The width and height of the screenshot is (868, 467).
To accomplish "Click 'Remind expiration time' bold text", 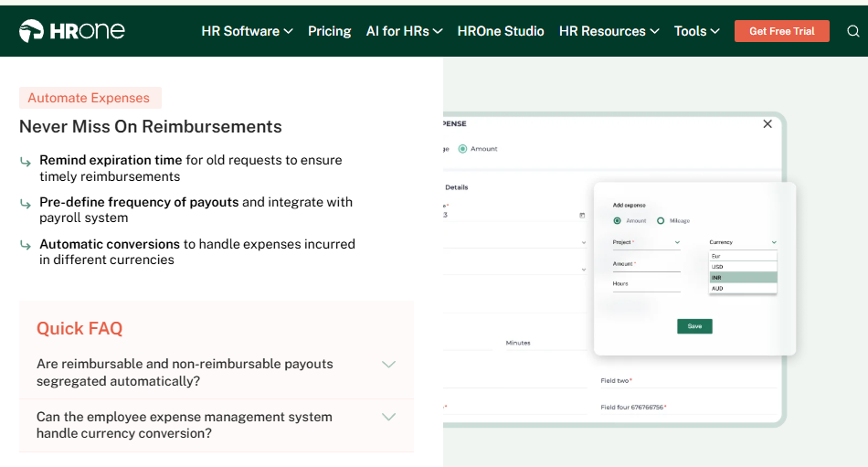I will (111, 160).
